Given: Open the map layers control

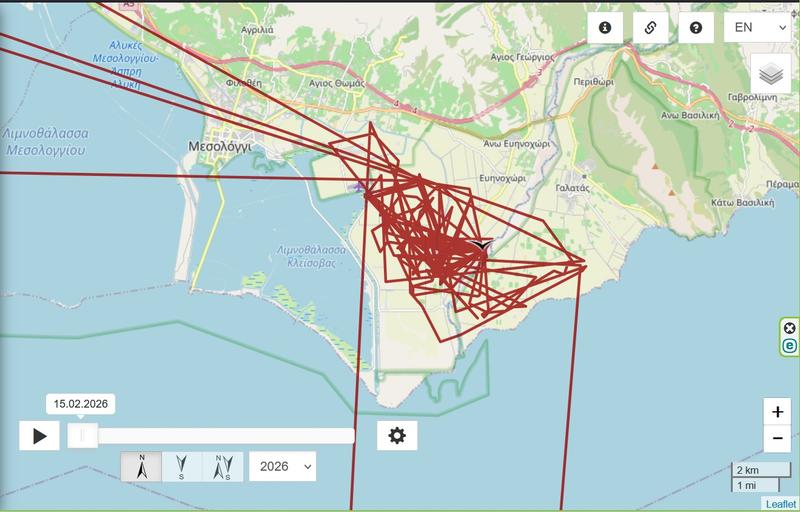Looking at the screenshot, I should (x=771, y=74).
